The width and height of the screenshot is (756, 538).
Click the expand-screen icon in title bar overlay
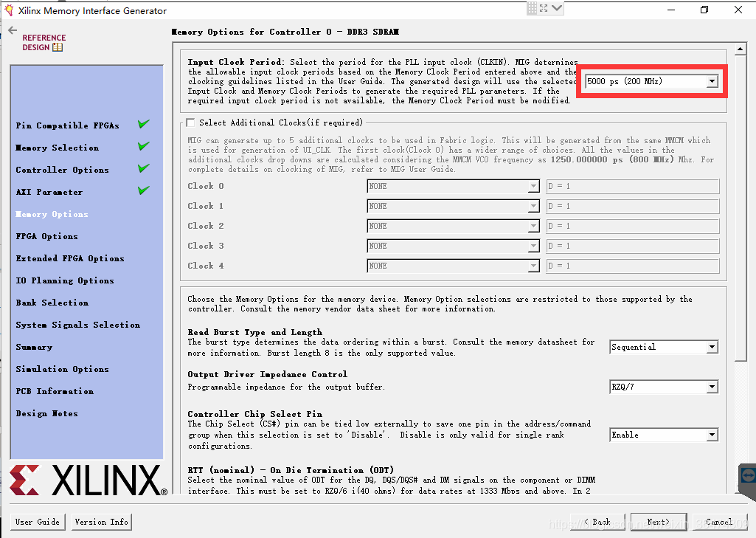544,8
